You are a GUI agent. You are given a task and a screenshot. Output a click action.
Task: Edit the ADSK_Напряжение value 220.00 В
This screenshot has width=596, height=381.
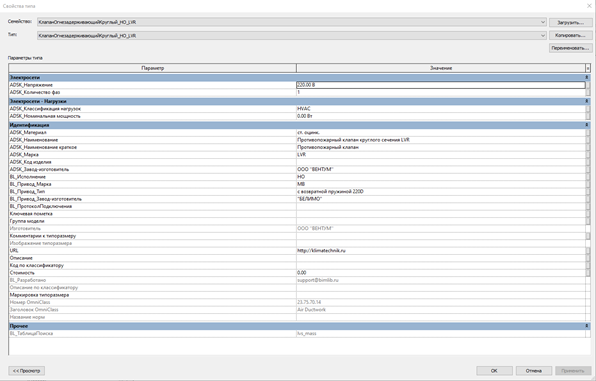pos(441,85)
